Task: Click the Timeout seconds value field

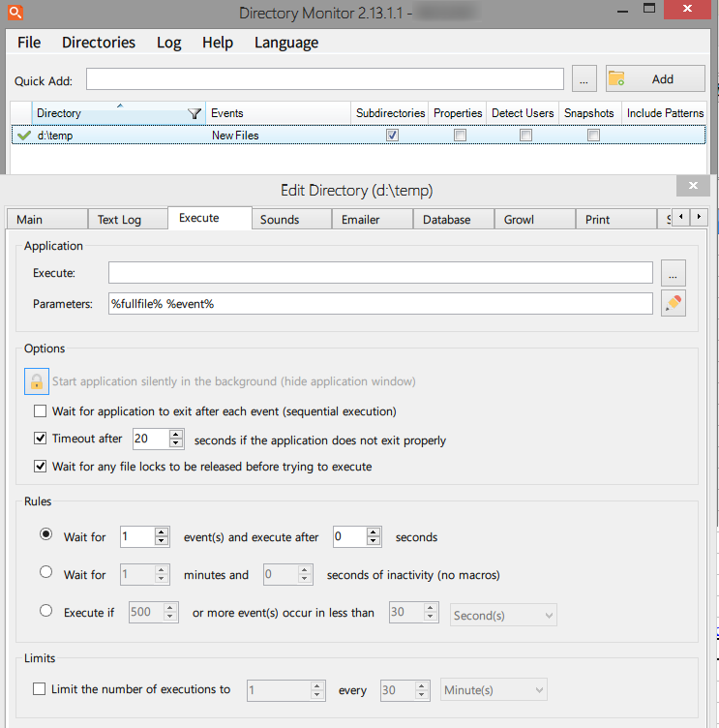Action: pos(151,439)
